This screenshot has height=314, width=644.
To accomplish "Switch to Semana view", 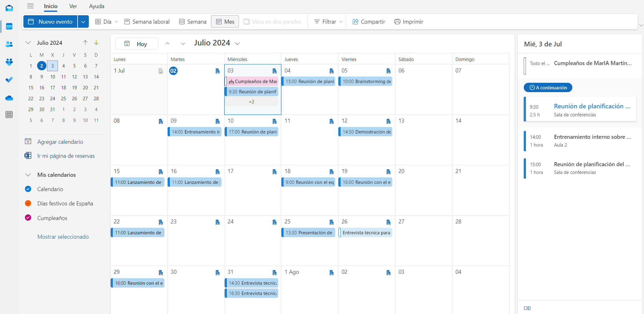I will (193, 21).
